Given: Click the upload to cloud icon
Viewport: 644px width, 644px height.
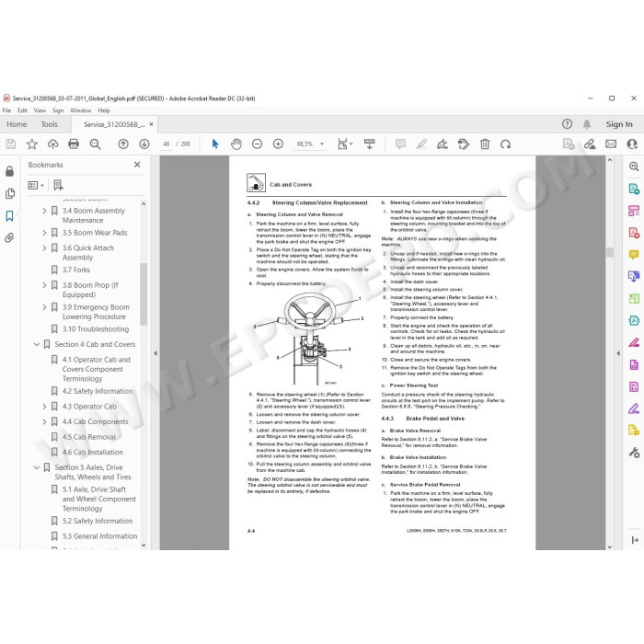Looking at the screenshot, I should click(52, 144).
